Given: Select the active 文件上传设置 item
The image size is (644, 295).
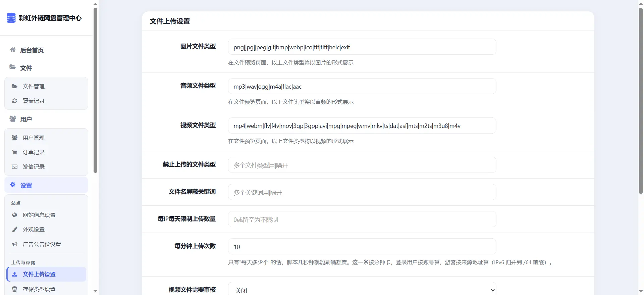Looking at the screenshot, I should [46, 274].
